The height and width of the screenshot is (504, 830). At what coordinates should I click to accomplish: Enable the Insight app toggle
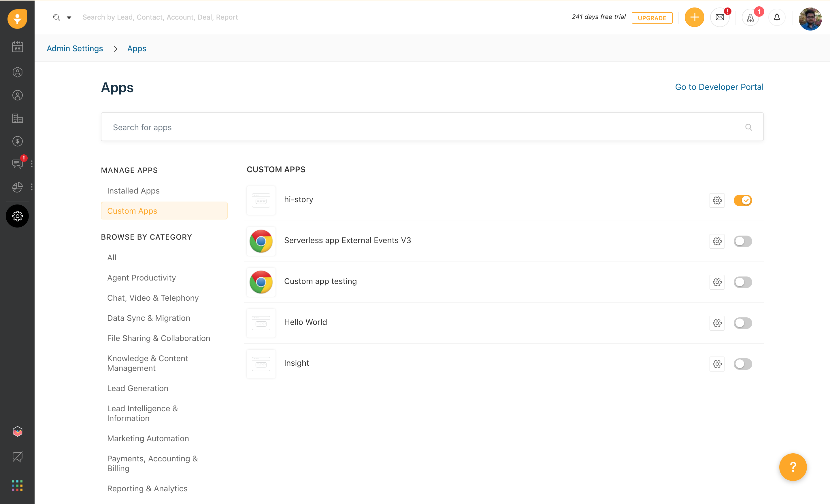pos(742,364)
